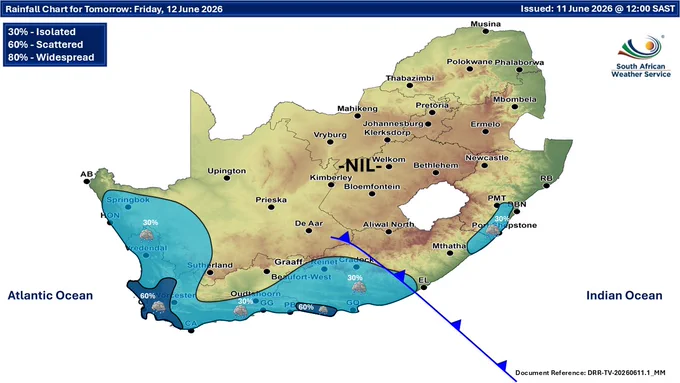Click the 'AB' label on west coast

tap(86, 174)
